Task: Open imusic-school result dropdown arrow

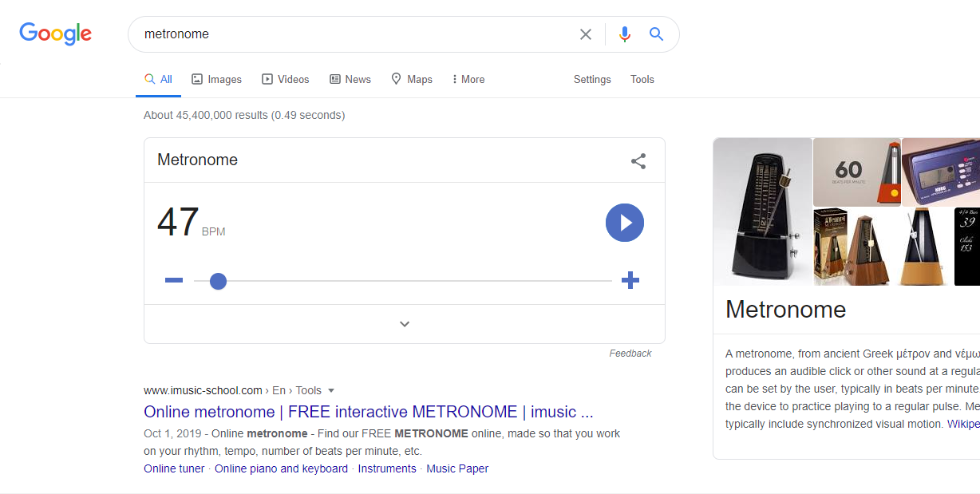Action: pyautogui.click(x=331, y=390)
